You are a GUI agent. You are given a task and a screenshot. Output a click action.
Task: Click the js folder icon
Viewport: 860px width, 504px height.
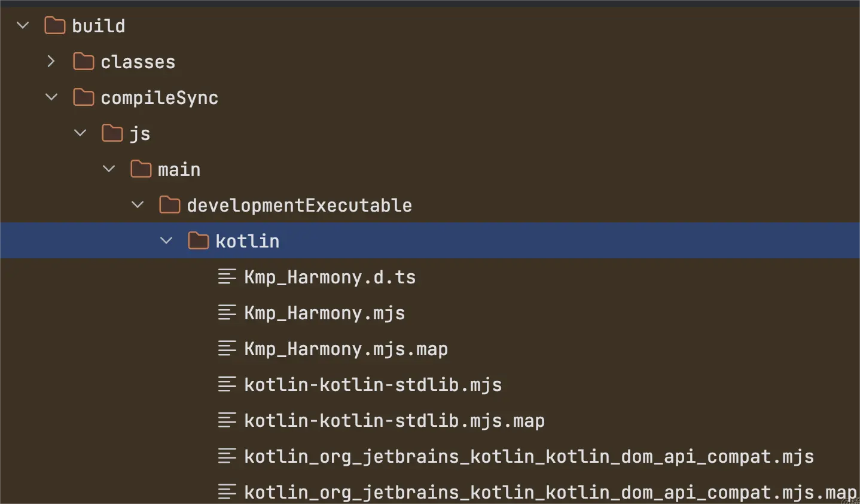coord(112,133)
